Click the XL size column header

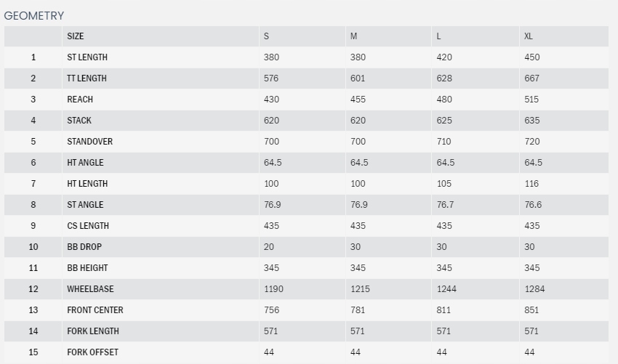529,36
